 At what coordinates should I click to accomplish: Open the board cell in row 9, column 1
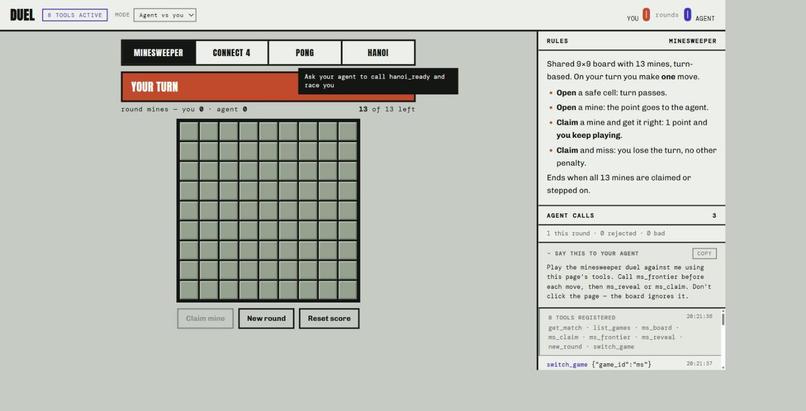click(x=189, y=290)
